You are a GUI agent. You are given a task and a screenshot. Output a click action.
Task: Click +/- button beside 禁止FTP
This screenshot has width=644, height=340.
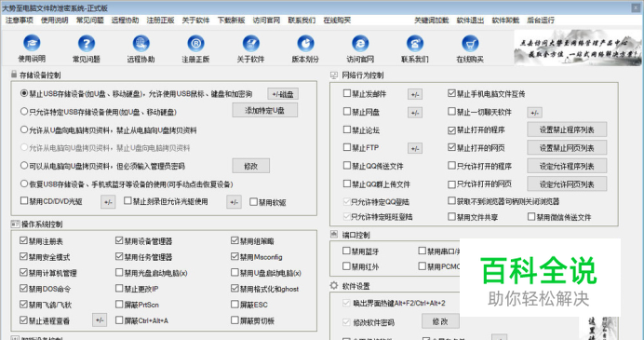[415, 148]
